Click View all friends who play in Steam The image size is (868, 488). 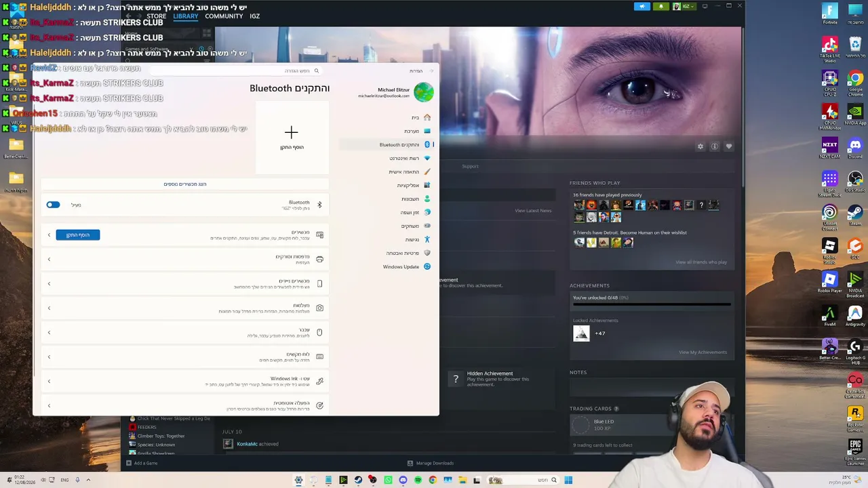701,262
